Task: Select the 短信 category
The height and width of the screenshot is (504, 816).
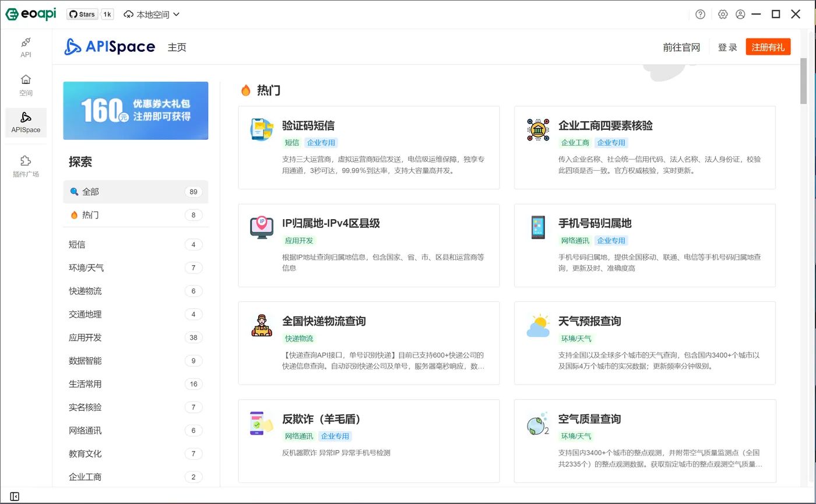Action: pyautogui.click(x=136, y=244)
